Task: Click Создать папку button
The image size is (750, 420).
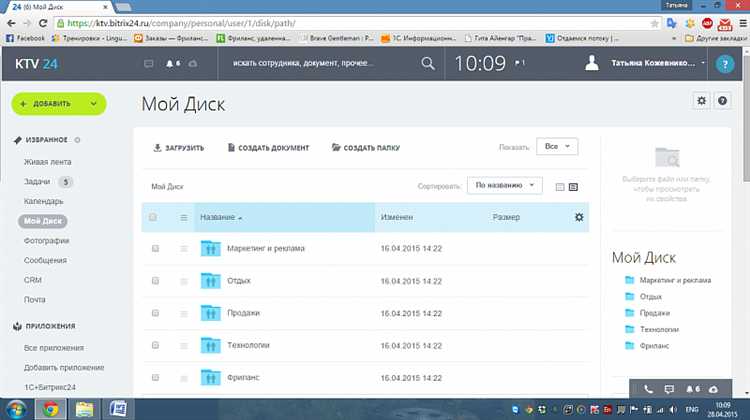Action: [365, 148]
